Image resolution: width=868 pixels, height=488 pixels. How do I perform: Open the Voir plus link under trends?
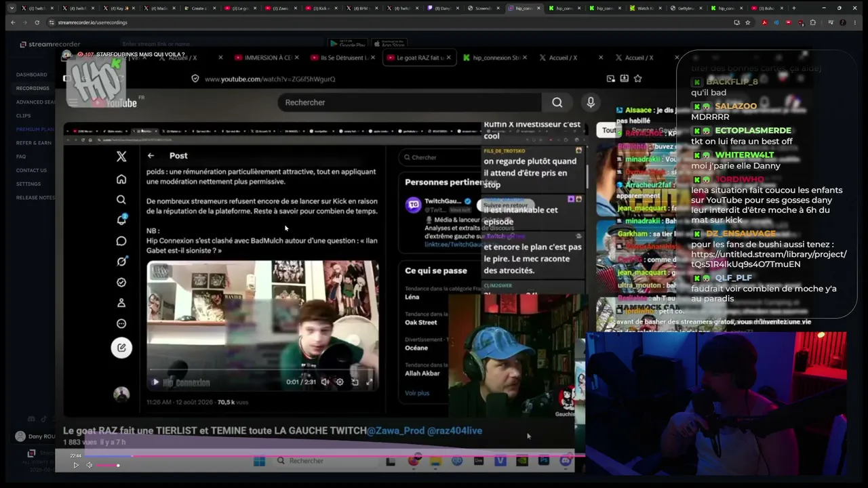pyautogui.click(x=417, y=393)
